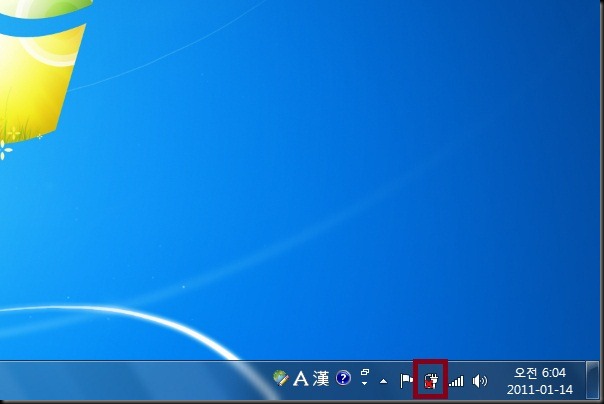Click the 漢 Hanja conversion button
The width and height of the screenshot is (604, 404).
pyautogui.click(x=321, y=379)
